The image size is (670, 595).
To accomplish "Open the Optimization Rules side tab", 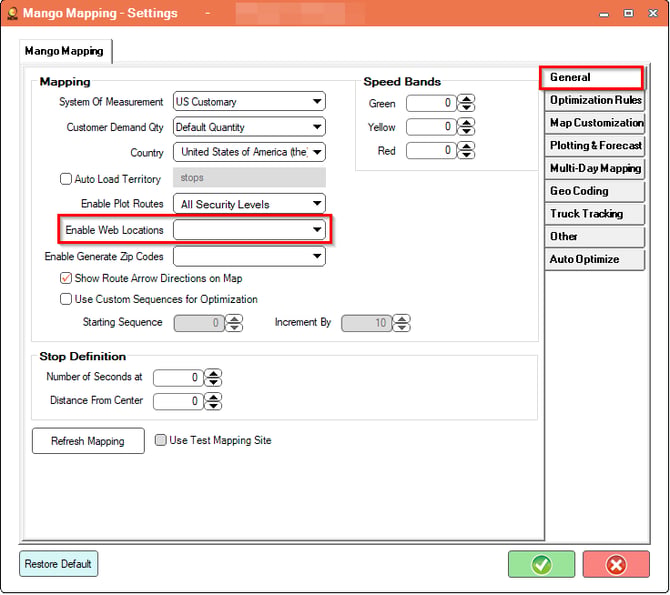I will pos(595,100).
